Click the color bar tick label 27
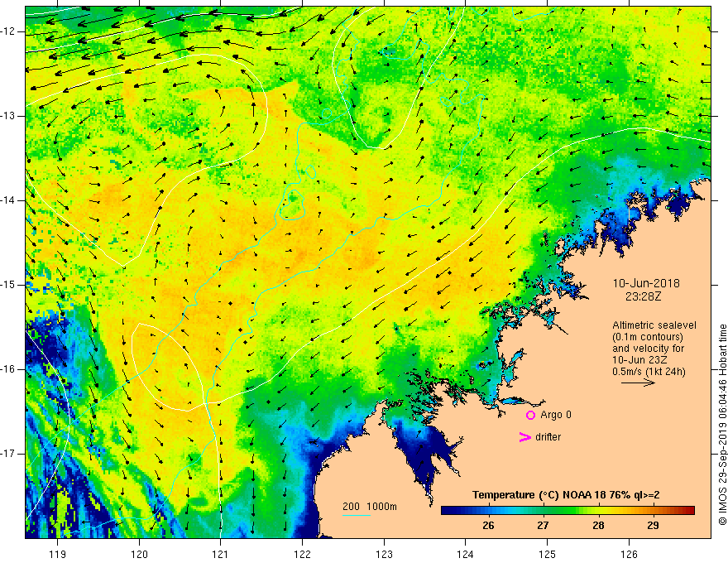 (x=543, y=526)
